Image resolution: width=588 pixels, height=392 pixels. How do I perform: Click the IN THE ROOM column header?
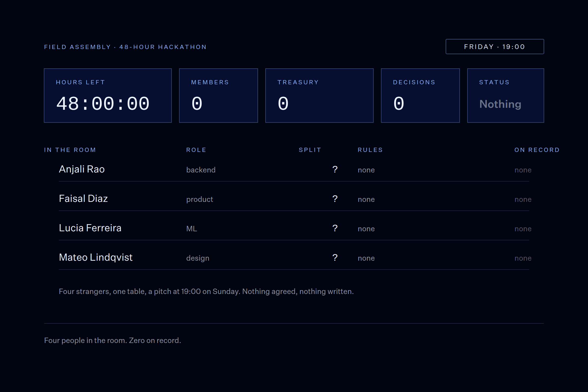coord(70,150)
